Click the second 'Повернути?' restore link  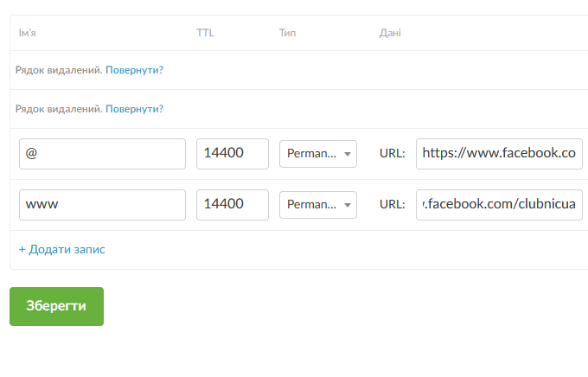134,109
